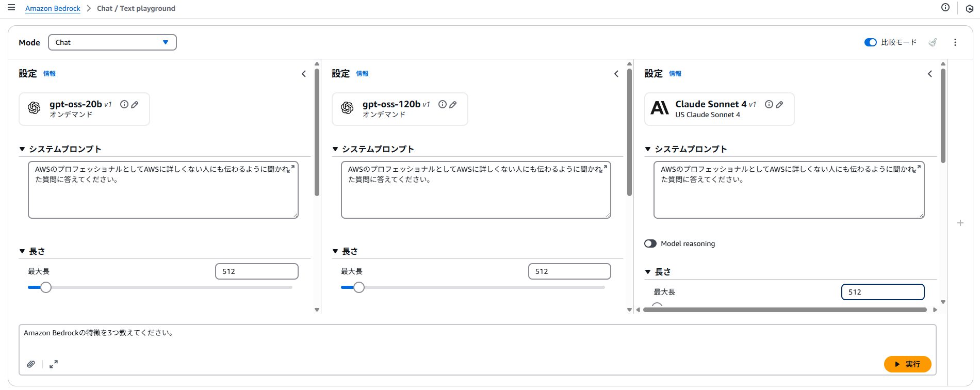
Task: Click the scroll right arrow under Claude panel
Action: [x=935, y=310]
